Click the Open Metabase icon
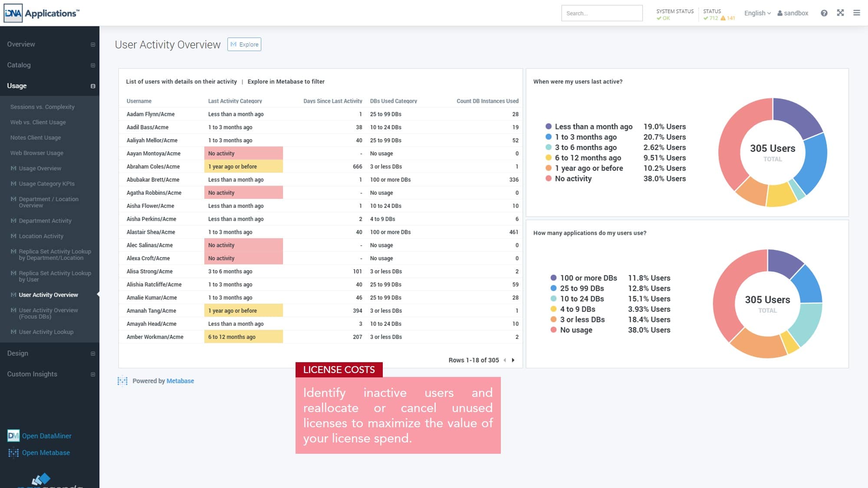The width and height of the screenshot is (868, 488). coord(13,452)
